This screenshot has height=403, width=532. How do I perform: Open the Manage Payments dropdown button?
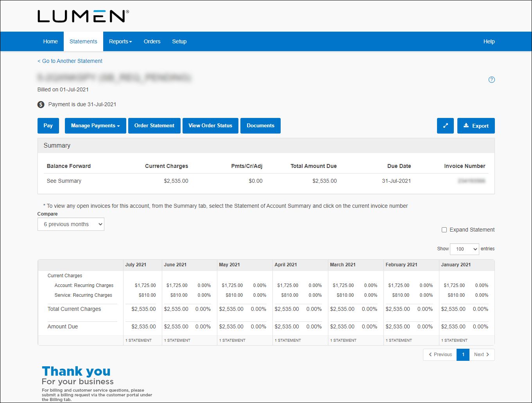coord(95,126)
